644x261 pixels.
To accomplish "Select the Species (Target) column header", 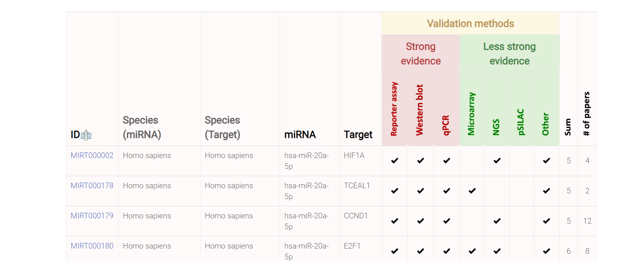I will 223,127.
